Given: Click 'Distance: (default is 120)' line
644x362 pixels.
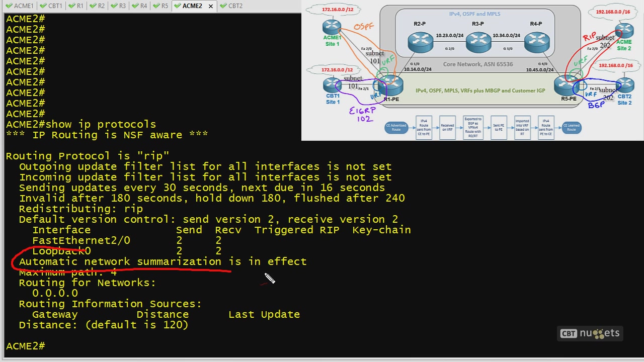Looking at the screenshot, I should click(104, 325).
